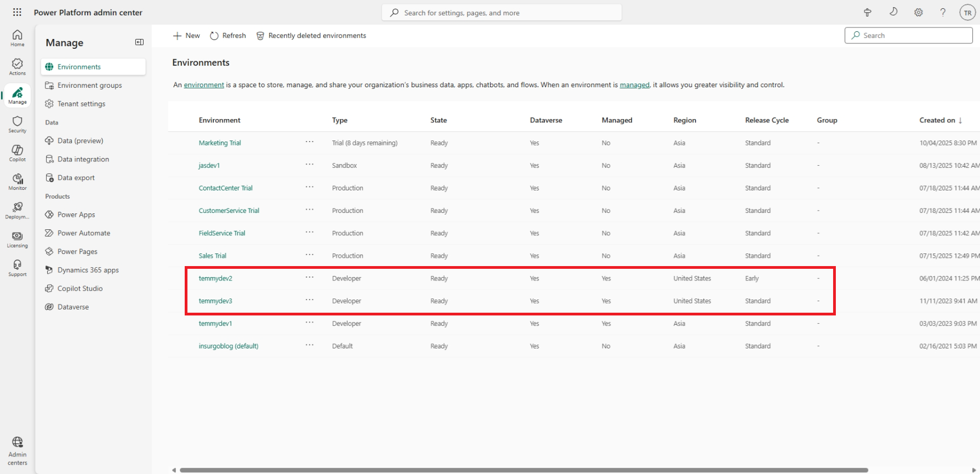The height and width of the screenshot is (474, 980).
Task: Sort by the Type column header
Action: tap(340, 120)
